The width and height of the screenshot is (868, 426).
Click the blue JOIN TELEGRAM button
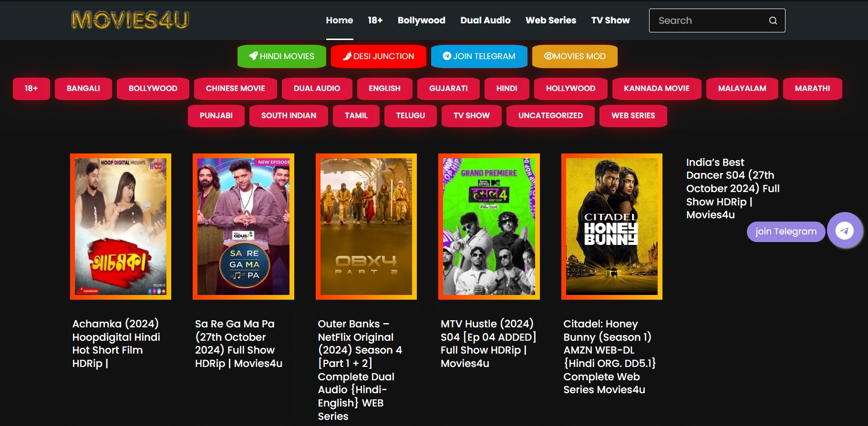pos(479,56)
